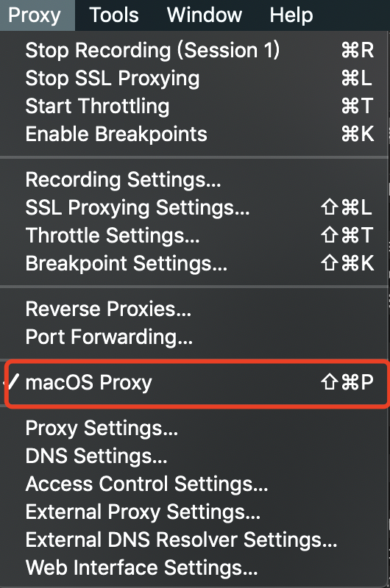Open Proxy Settings…
The image size is (390, 588).
pyautogui.click(x=194, y=428)
